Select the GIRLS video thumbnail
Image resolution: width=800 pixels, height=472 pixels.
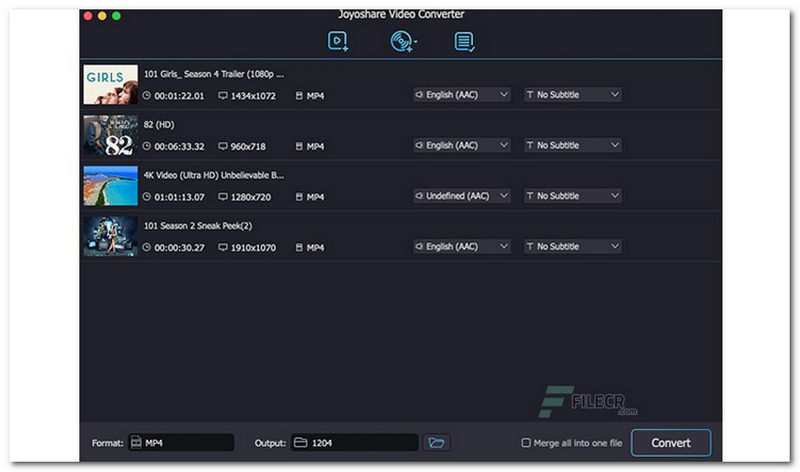[110, 85]
